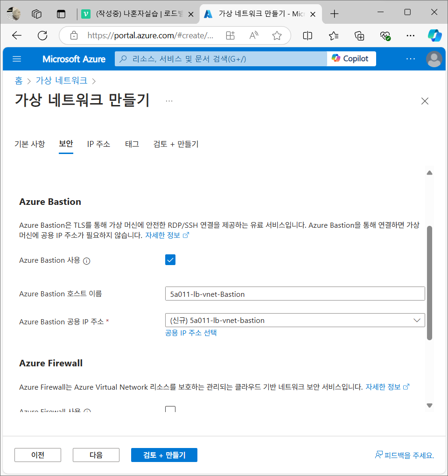This screenshot has height=476, width=448.
Task: Open Collections icon
Action: 359,36
